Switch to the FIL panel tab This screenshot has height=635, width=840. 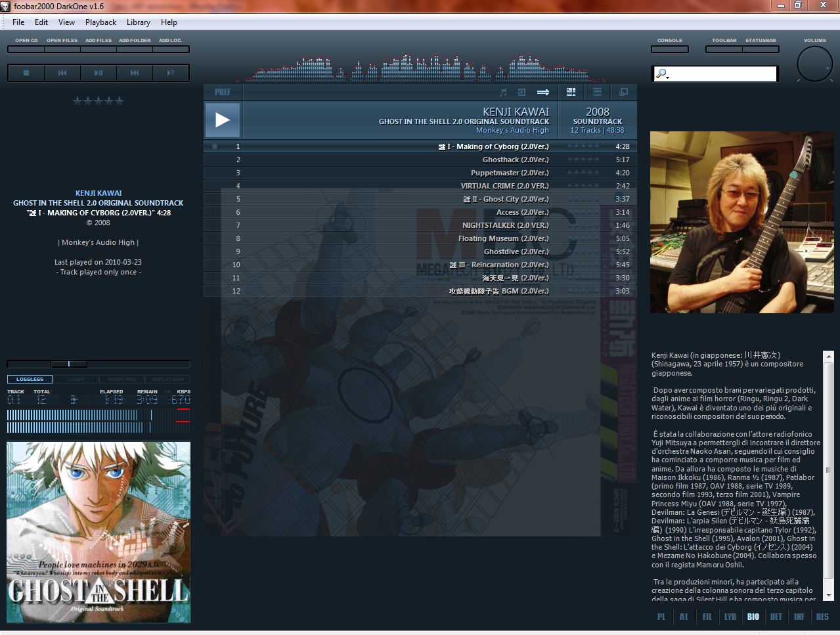pyautogui.click(x=707, y=617)
